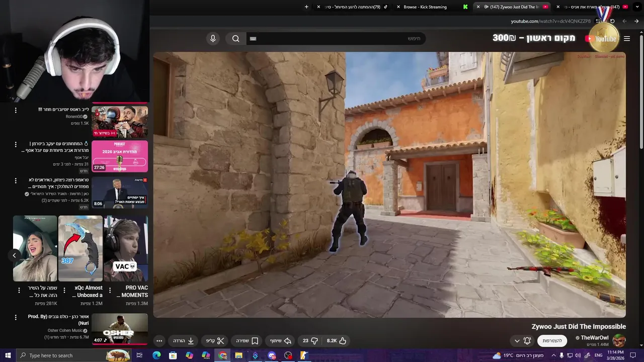
Task: Dislike the video showing 23
Action: tap(310, 340)
